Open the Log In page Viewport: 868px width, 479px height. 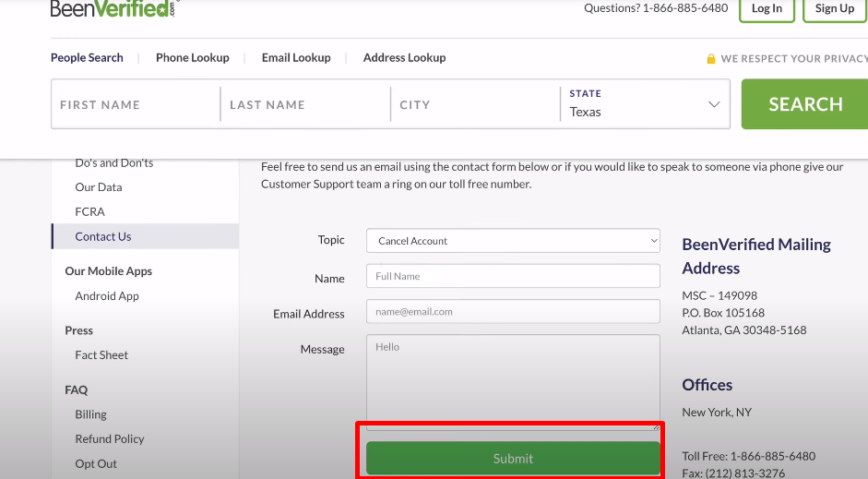[x=767, y=9]
